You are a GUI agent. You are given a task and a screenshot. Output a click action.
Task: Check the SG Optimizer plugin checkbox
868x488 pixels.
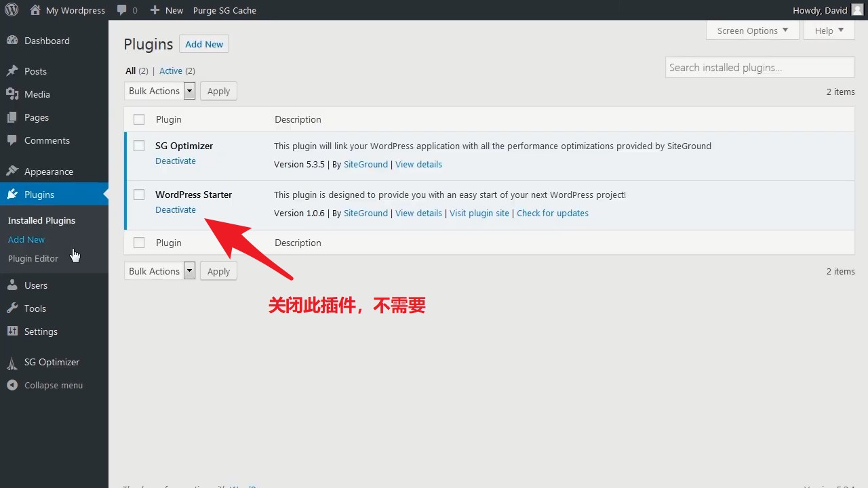139,146
